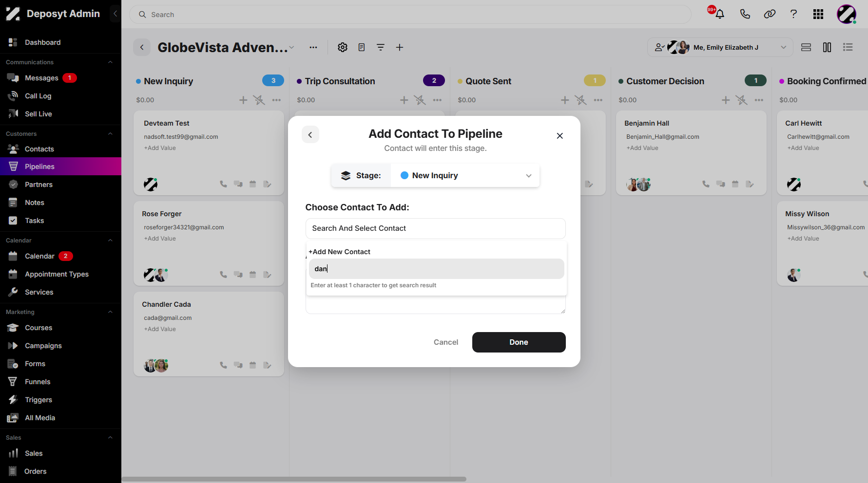Close the Add Contact To Pipeline dialog
Screen dimensions: 868x483
[560, 136]
